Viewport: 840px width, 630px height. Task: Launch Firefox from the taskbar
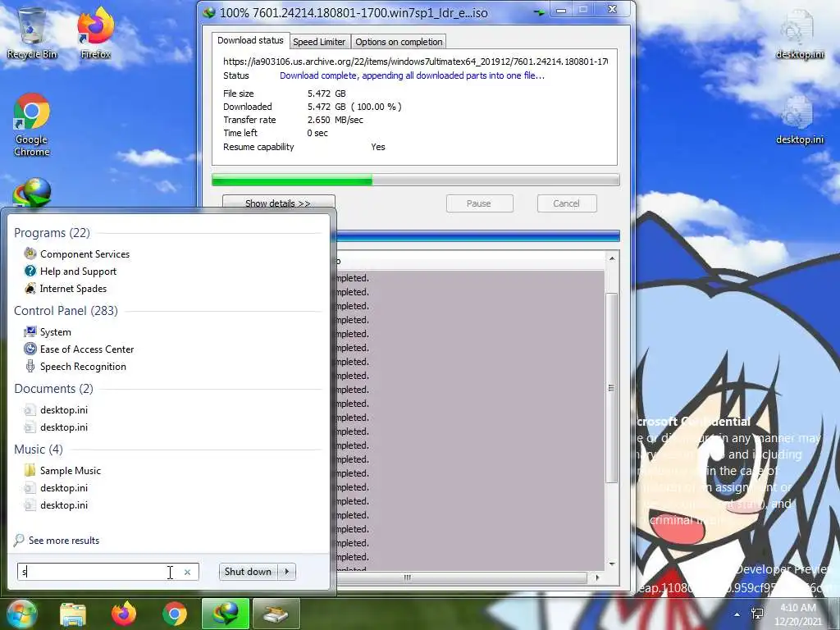[x=124, y=614]
